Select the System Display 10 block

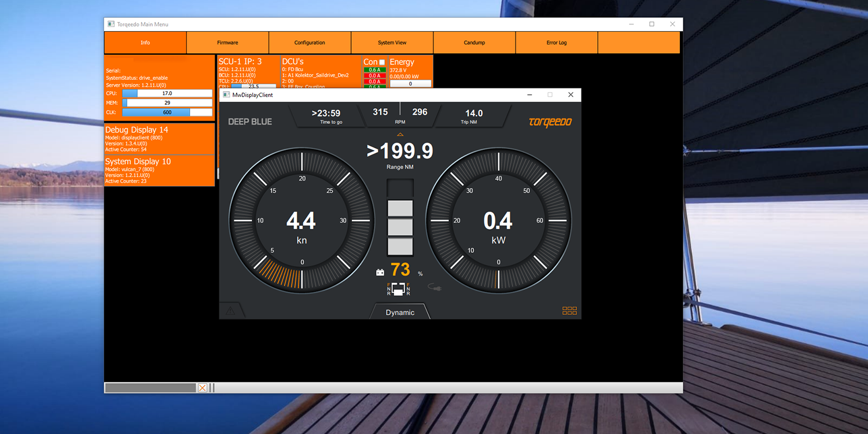click(x=159, y=171)
